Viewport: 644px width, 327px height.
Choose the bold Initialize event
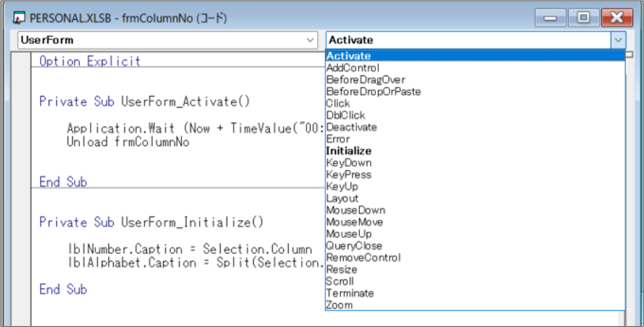coord(475,151)
